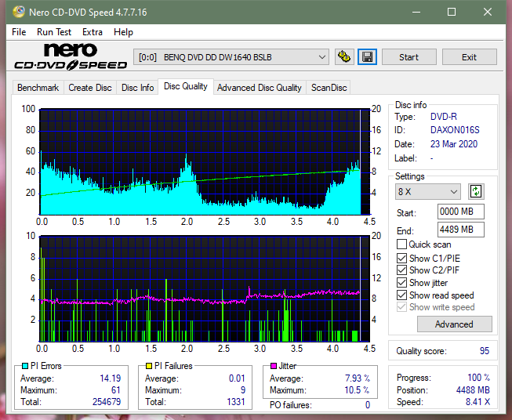Viewport: 512px width, 420px height.
Task: Click the PO failures value 0
Action: pyautogui.click(x=368, y=405)
